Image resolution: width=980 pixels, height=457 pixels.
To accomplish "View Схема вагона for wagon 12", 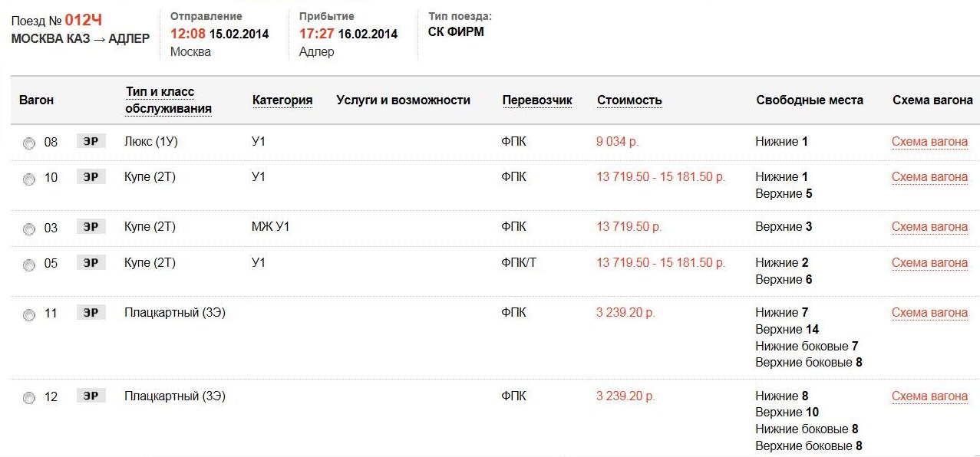I will (929, 396).
